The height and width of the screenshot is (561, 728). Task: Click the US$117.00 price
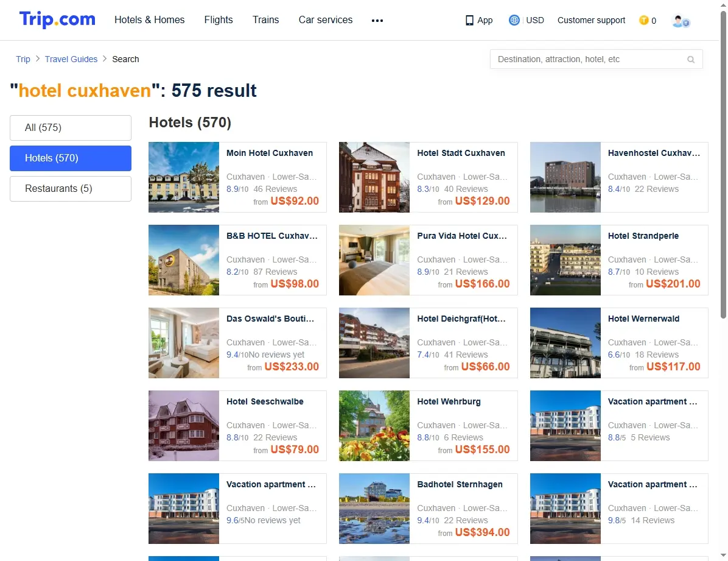pyautogui.click(x=673, y=366)
